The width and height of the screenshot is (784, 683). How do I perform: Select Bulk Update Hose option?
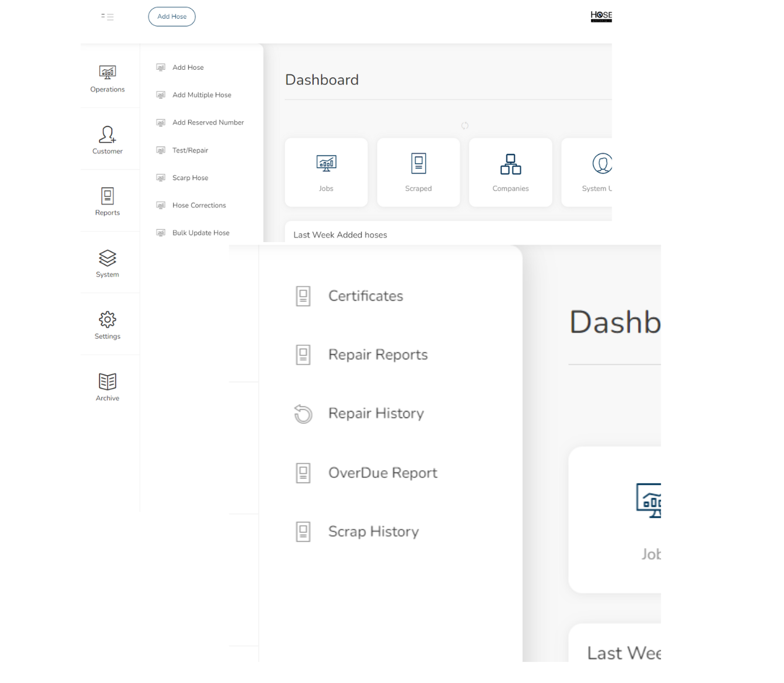(x=201, y=233)
